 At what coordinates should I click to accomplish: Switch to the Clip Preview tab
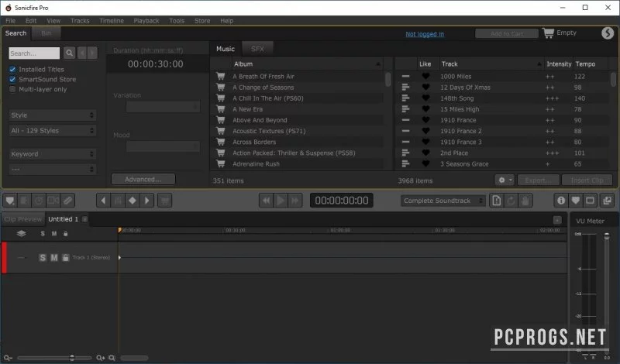[x=23, y=219]
